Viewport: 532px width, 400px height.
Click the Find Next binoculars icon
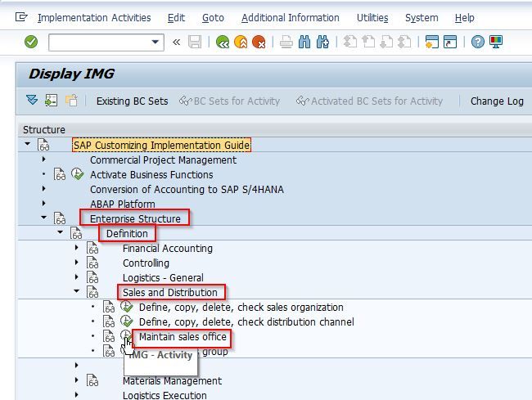coord(322,42)
